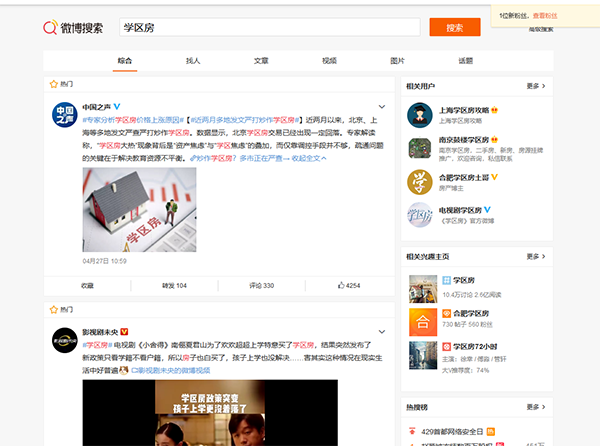Open hashtag #专家分析学区房价格上涨原因#
The height and width of the screenshot is (446, 600).
point(133,120)
